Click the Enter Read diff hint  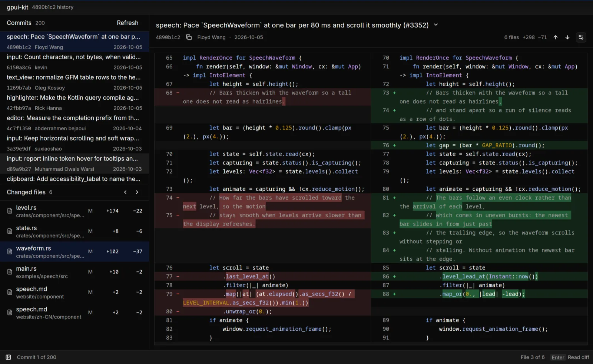click(x=570, y=357)
